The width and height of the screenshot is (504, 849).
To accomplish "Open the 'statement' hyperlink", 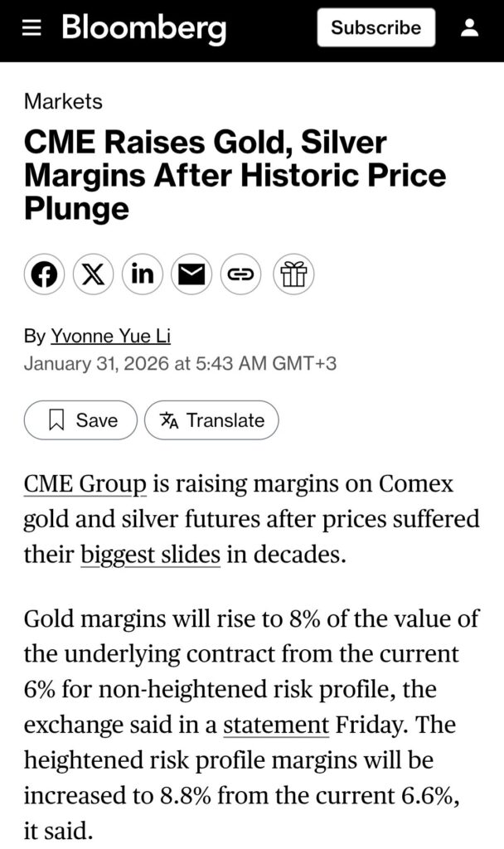I will [276, 725].
